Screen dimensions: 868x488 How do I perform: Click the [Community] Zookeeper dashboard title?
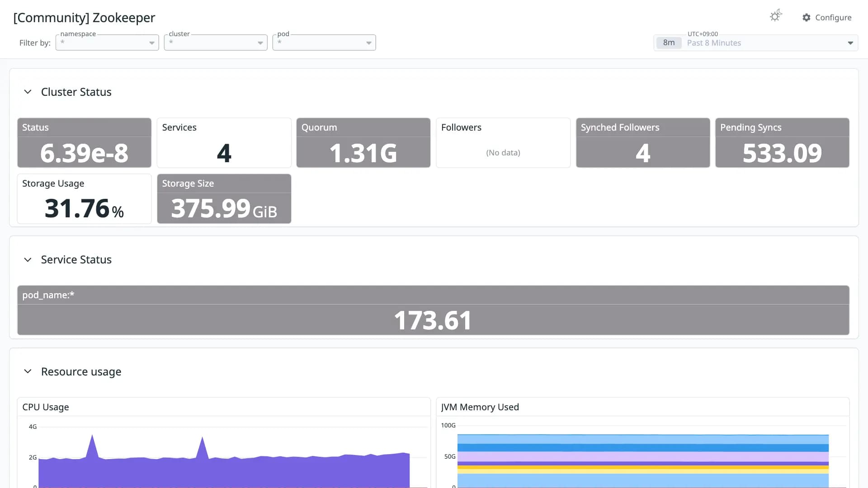click(x=84, y=18)
